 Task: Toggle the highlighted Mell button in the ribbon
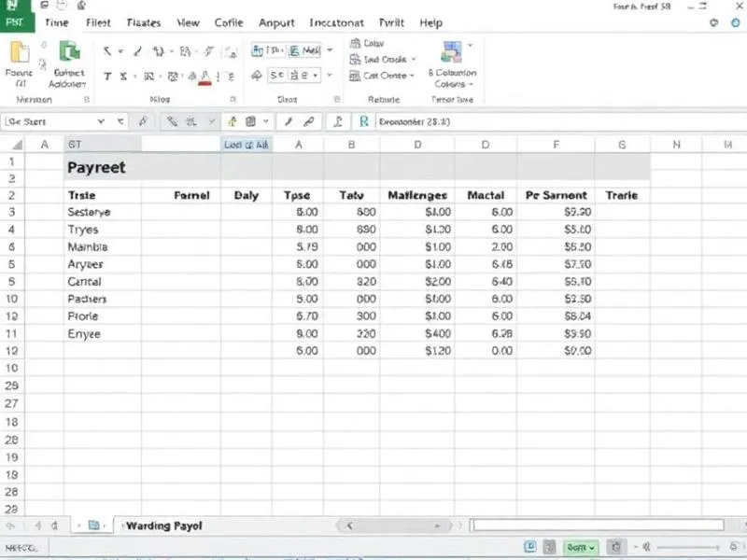(x=305, y=50)
